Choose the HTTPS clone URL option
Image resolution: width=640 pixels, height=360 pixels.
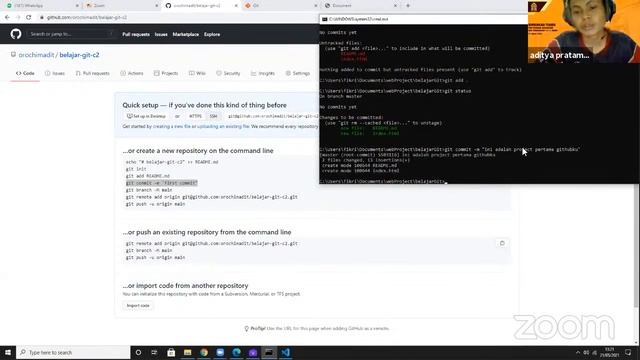[195, 116]
